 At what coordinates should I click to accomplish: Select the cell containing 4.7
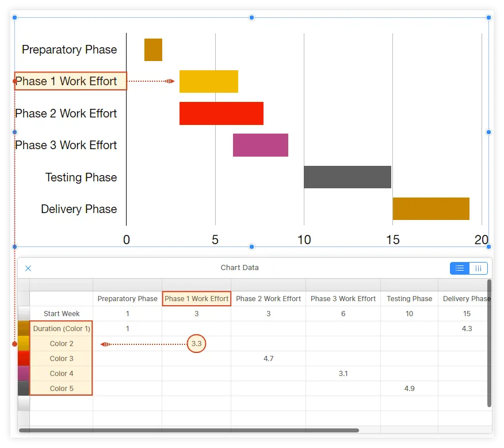[x=268, y=359]
